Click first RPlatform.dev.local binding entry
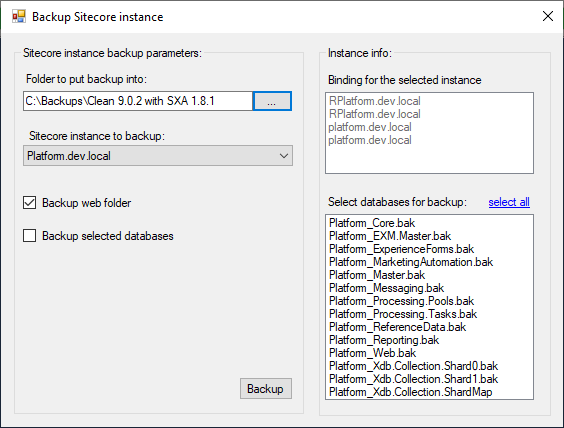Screen dimensions: 564x428 coord(374,101)
